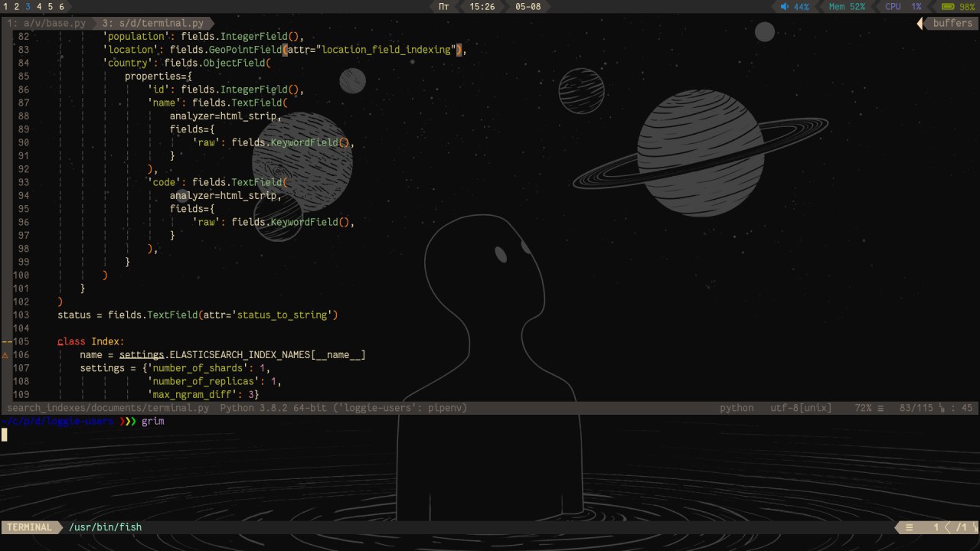The image size is (980, 551).
Task: Click 'number_of_shards' key
Action: tap(204, 368)
